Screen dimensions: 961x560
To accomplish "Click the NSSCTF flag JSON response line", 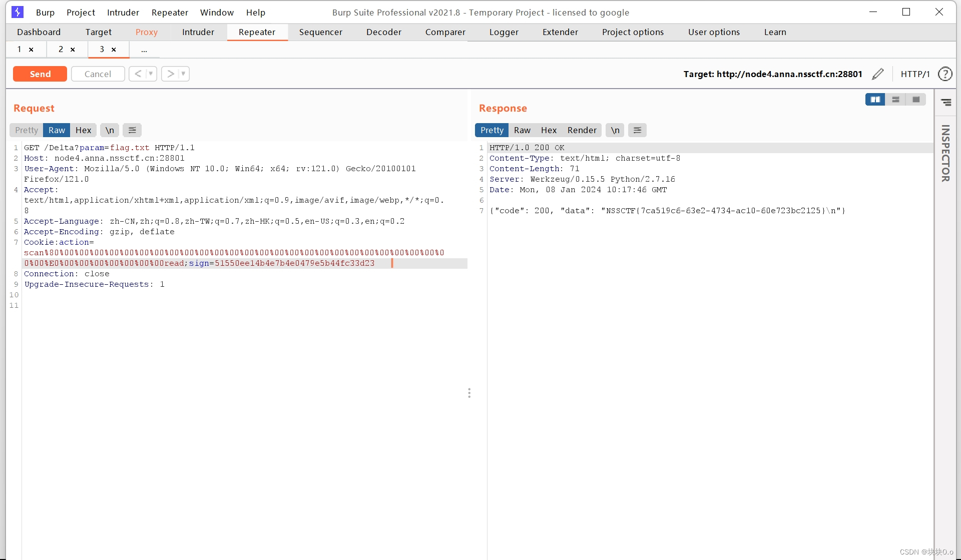I will click(667, 211).
